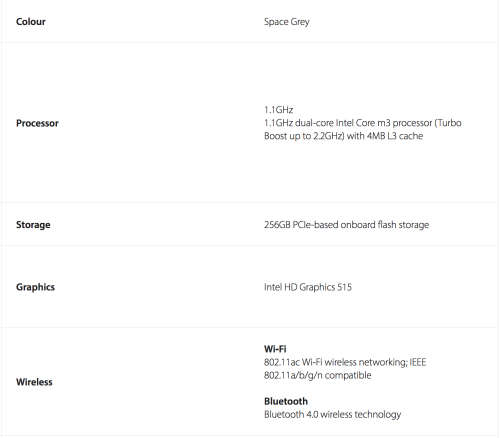Click the divider below the Colour row
Viewport: 500px width, 438px height.
tap(250, 42)
